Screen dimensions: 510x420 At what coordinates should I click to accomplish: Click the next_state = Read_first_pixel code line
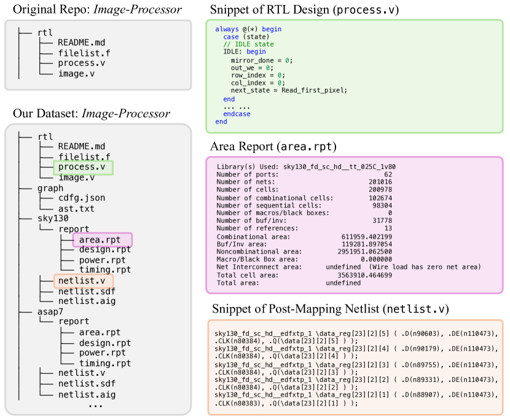(289, 90)
